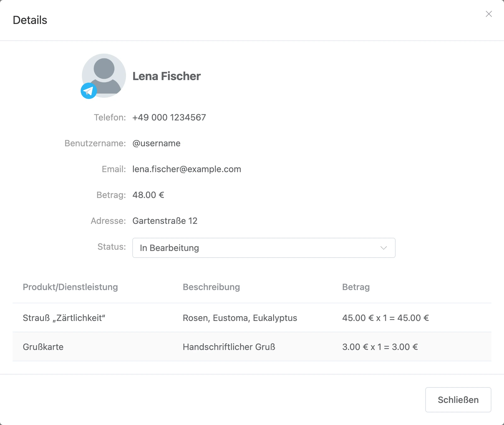504x425 pixels.
Task: Click the amount 45.00 € x 1 = 45.00 €
Action: click(386, 318)
